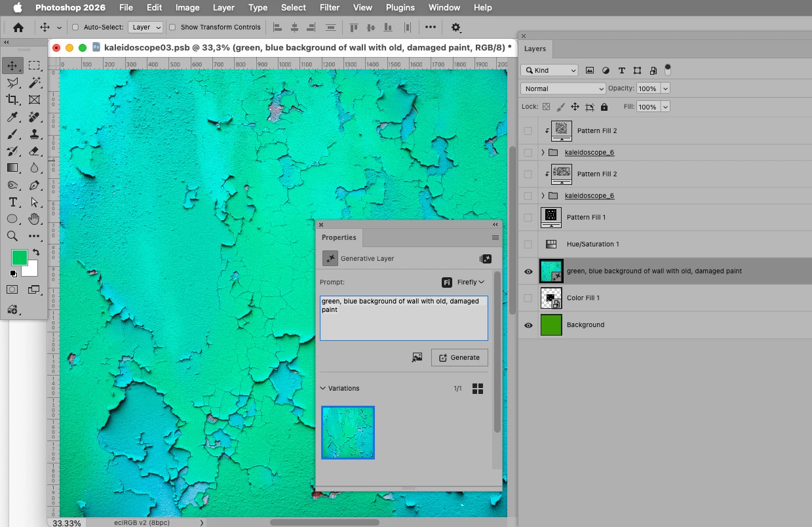This screenshot has height=527, width=812.
Task: Enable the Auto-Select checkbox
Action: point(75,28)
